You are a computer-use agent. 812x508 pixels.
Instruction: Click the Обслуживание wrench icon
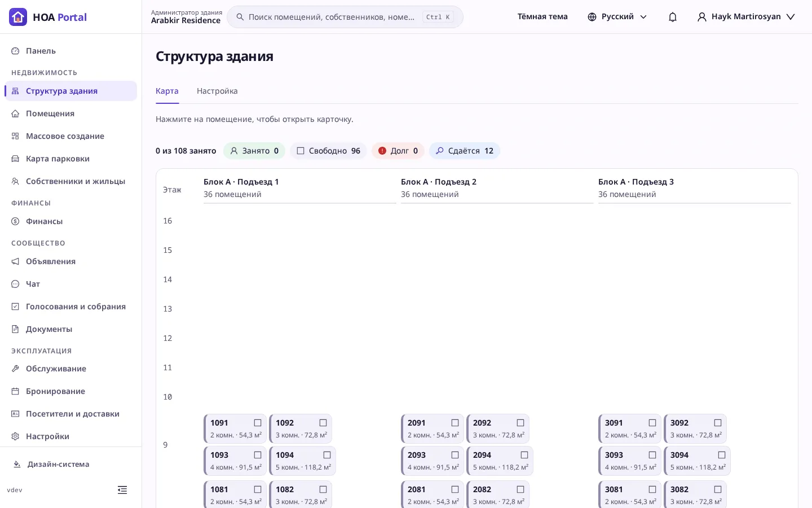(15, 369)
